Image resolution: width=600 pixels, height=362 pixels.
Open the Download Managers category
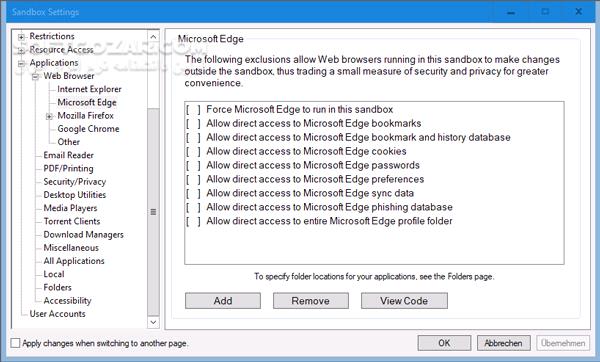coord(83,235)
